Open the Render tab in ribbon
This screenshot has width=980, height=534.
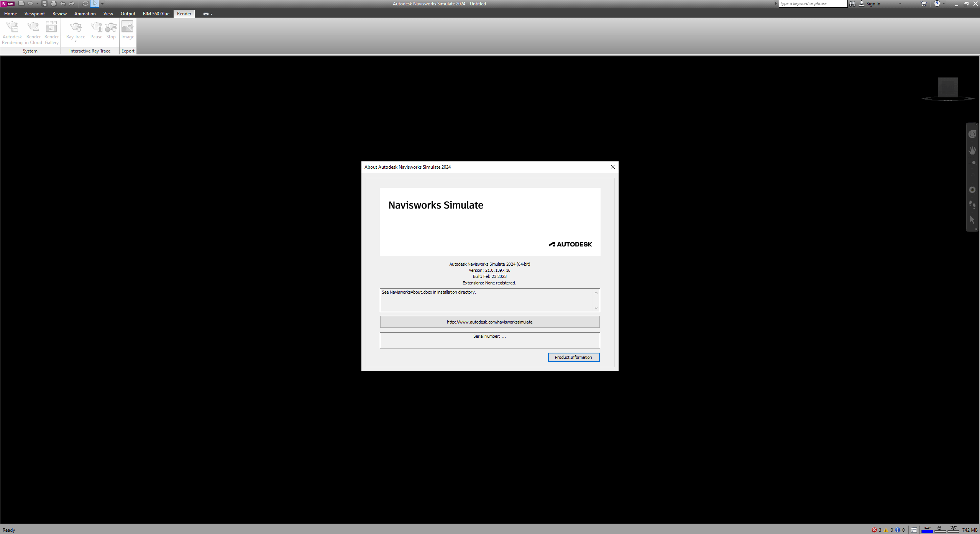pyautogui.click(x=184, y=13)
